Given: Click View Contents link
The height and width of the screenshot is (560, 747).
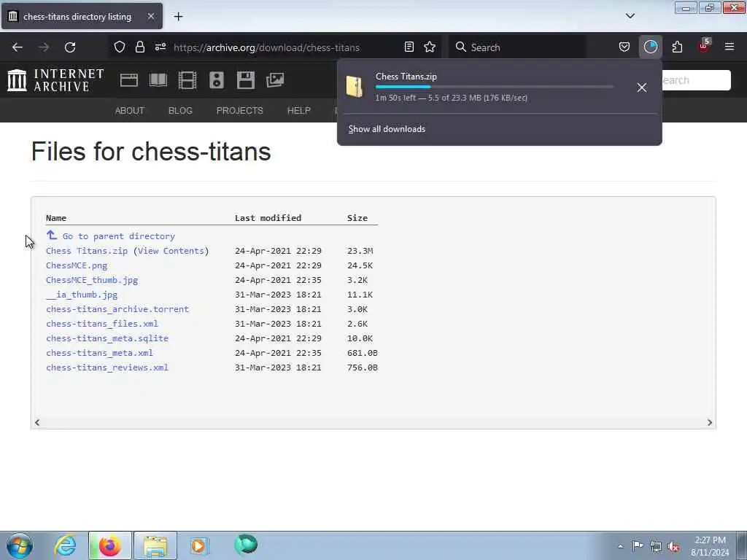Looking at the screenshot, I should click(x=171, y=251).
